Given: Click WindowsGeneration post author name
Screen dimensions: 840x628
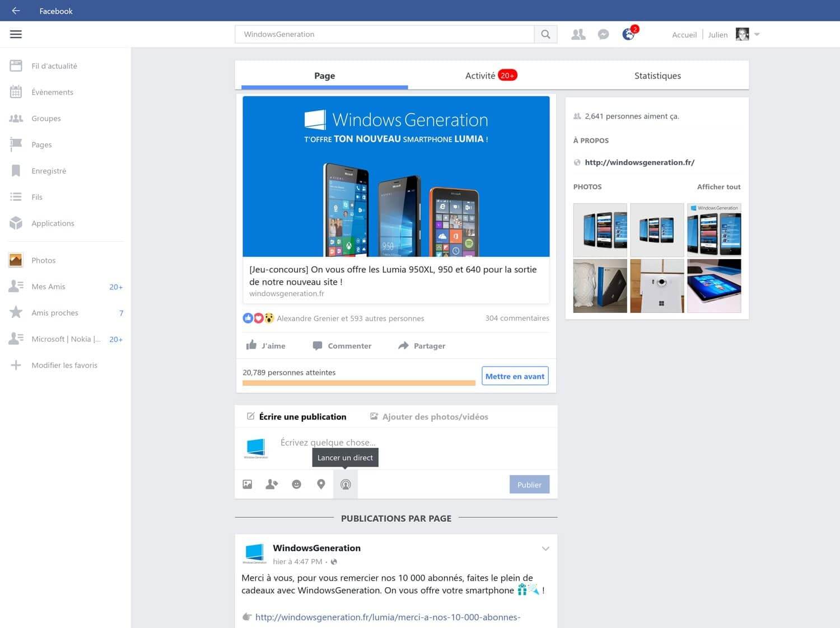Looking at the screenshot, I should [x=316, y=548].
